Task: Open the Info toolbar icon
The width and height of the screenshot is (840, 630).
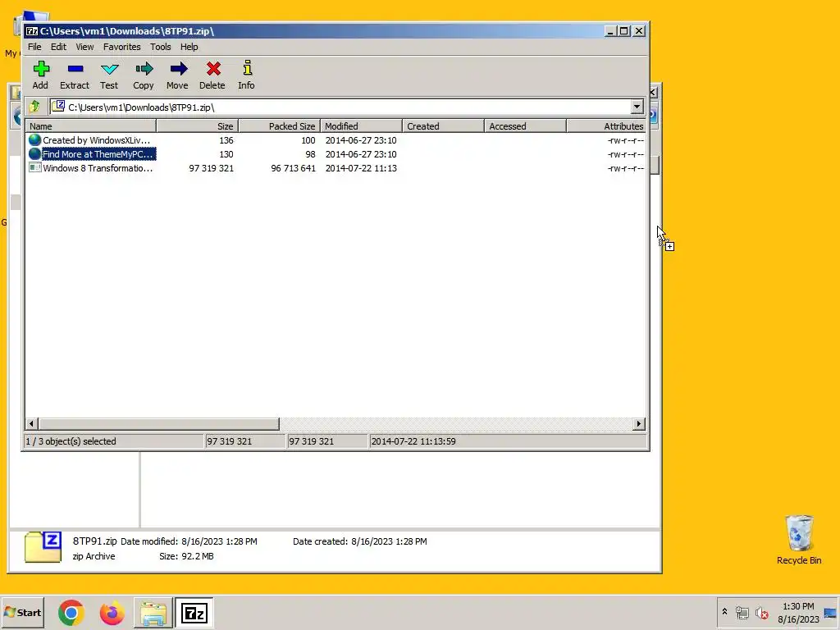Action: pyautogui.click(x=247, y=68)
